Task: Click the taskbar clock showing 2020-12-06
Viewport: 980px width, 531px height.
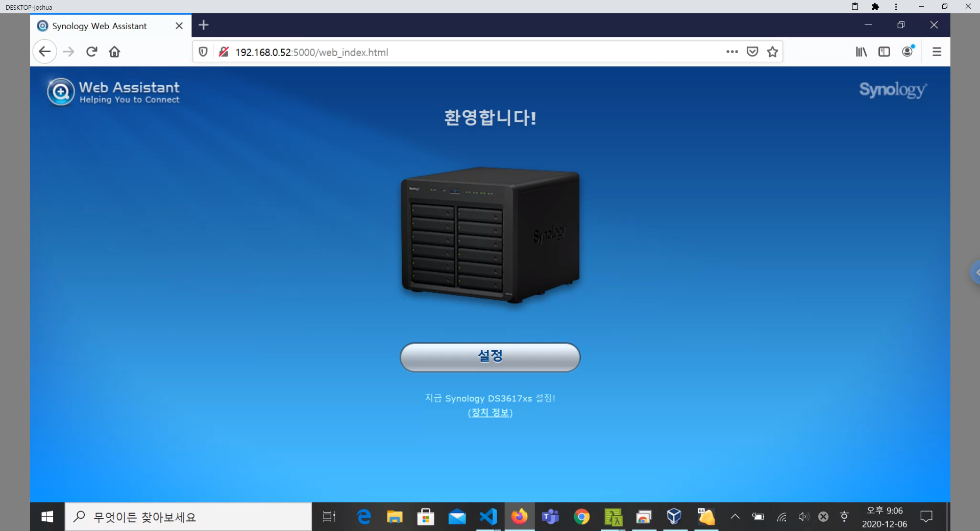Action: click(885, 517)
